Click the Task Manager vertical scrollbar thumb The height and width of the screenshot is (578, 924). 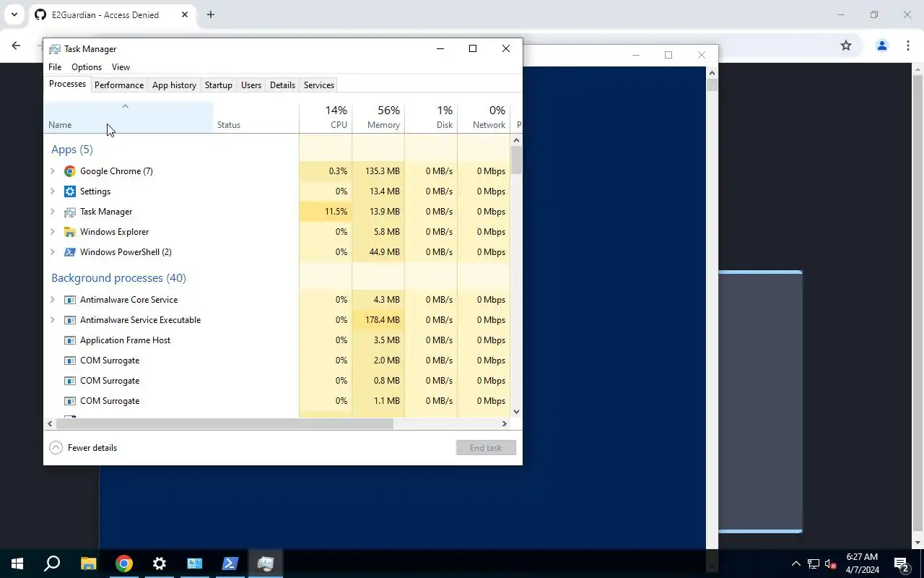click(x=516, y=160)
